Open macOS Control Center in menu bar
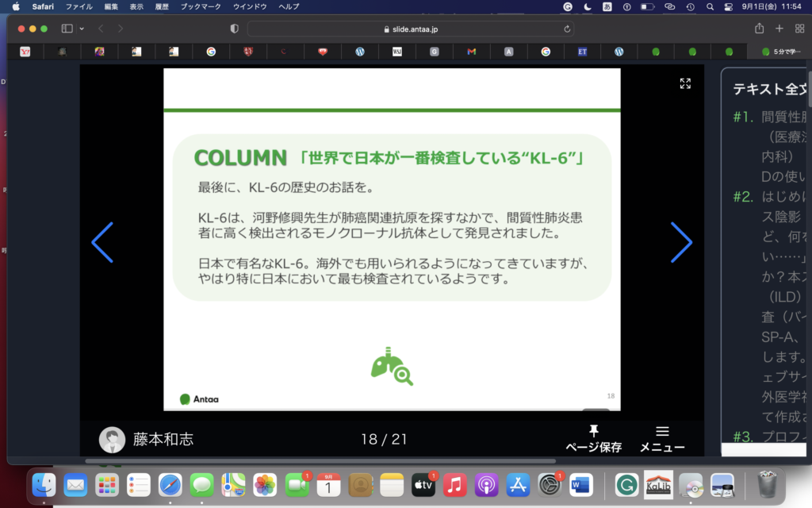Image resolution: width=812 pixels, height=508 pixels. tap(728, 6)
